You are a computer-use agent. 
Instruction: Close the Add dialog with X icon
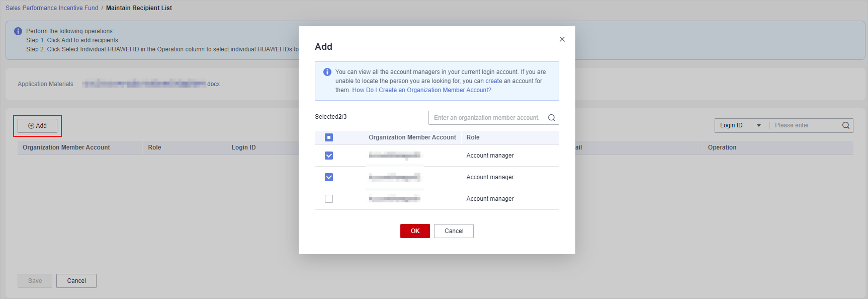(x=562, y=39)
